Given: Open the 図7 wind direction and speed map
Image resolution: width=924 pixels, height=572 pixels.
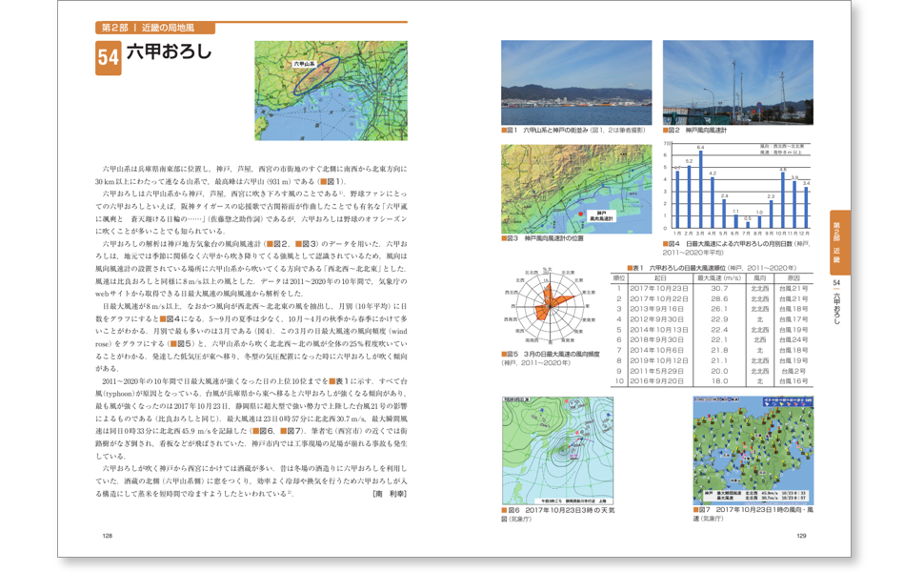Looking at the screenshot, I should [753, 450].
